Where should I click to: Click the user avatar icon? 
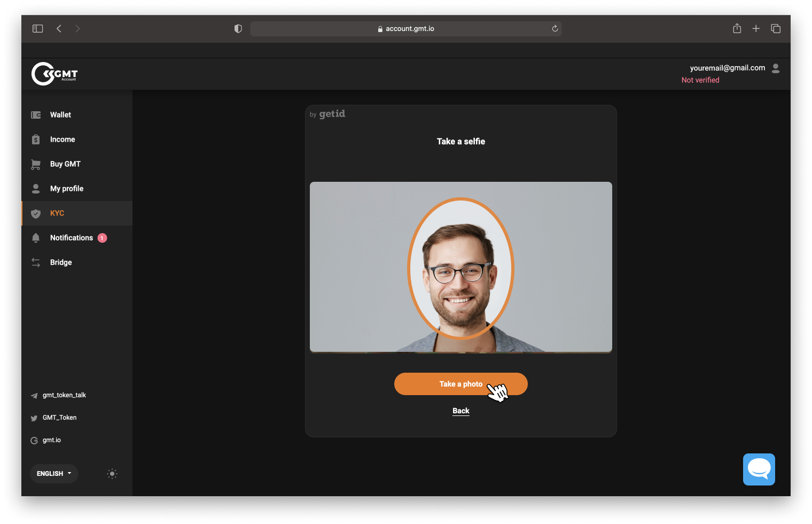pyautogui.click(x=776, y=68)
